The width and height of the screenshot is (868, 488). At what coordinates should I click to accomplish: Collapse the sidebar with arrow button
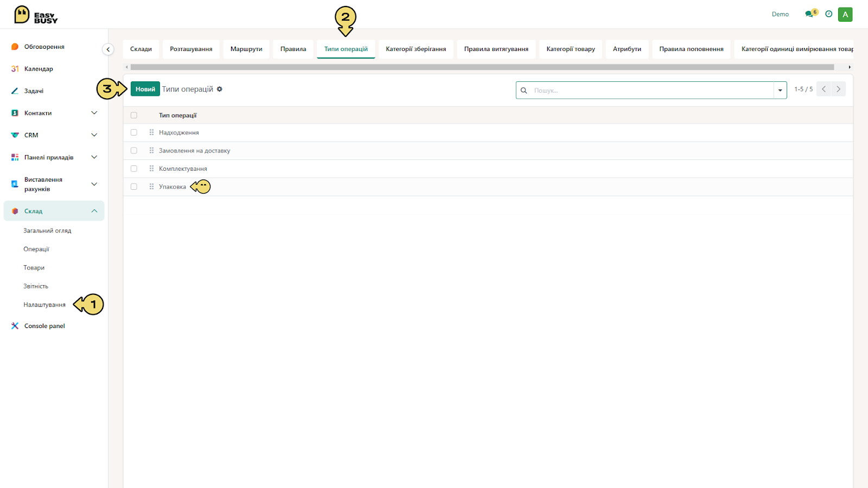pyautogui.click(x=108, y=49)
